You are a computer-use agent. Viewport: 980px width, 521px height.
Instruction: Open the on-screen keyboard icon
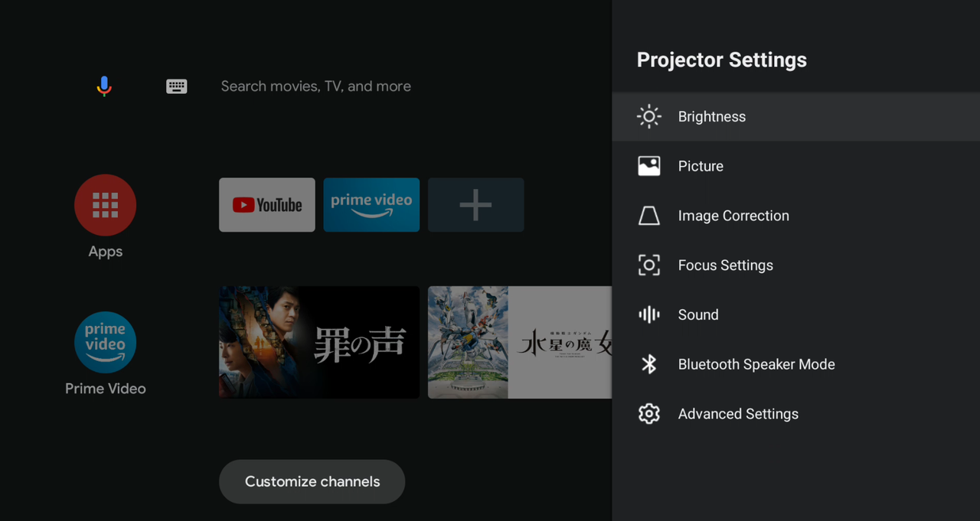[x=177, y=86]
